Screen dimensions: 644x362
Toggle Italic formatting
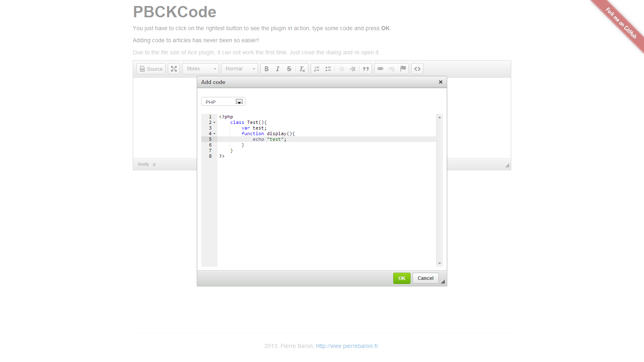click(278, 69)
